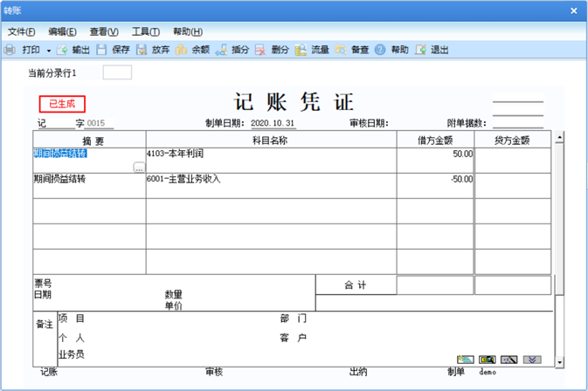This screenshot has width=588, height=391.
Task: Click the 票号 ticket number label
Action: click(x=43, y=283)
